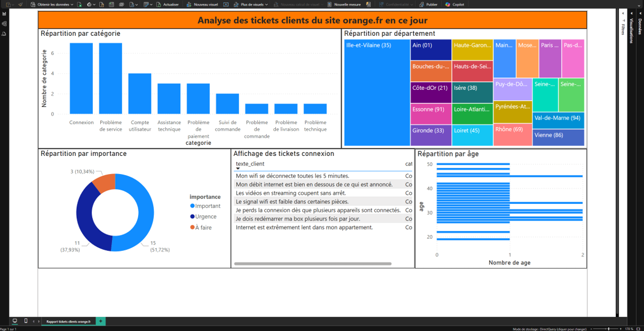Screen dimensions: 644x331
Task: Click the Dataverse icon
Action: click(x=122, y=4)
